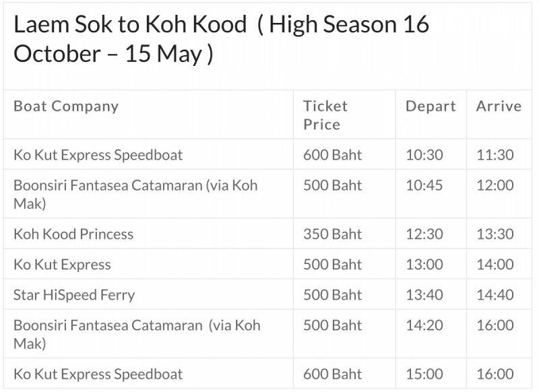Select the '12:30' departure time
The height and width of the screenshot is (392, 539).
tap(424, 234)
